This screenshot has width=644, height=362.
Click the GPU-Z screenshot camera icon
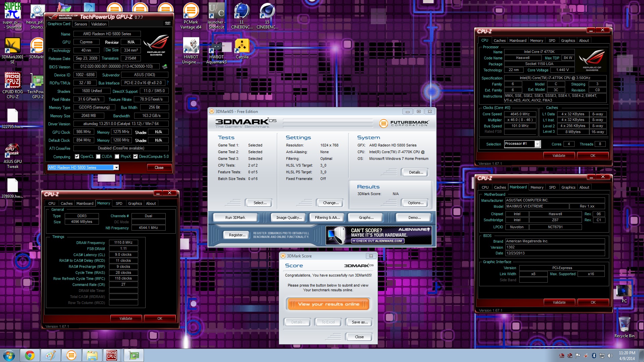click(168, 23)
